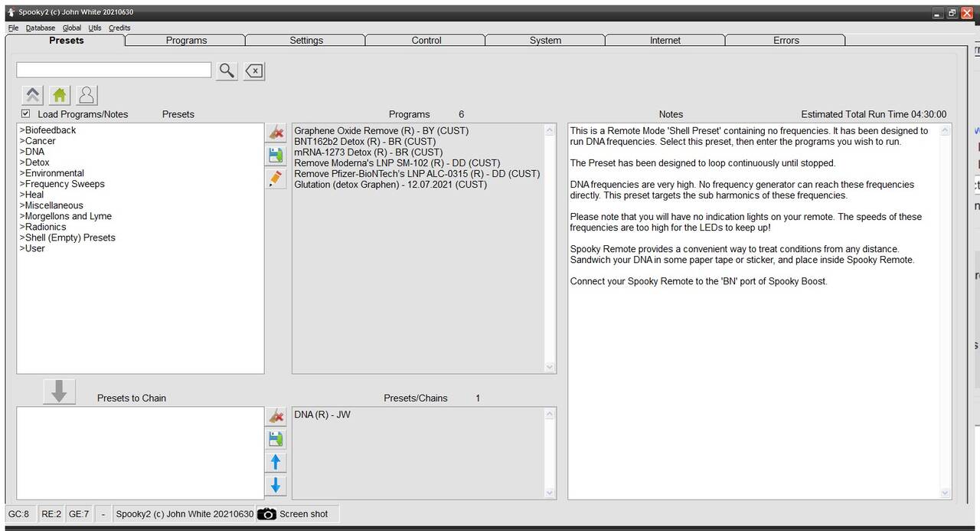Switch to the Internet tab
The image size is (980, 531).
tap(665, 41)
